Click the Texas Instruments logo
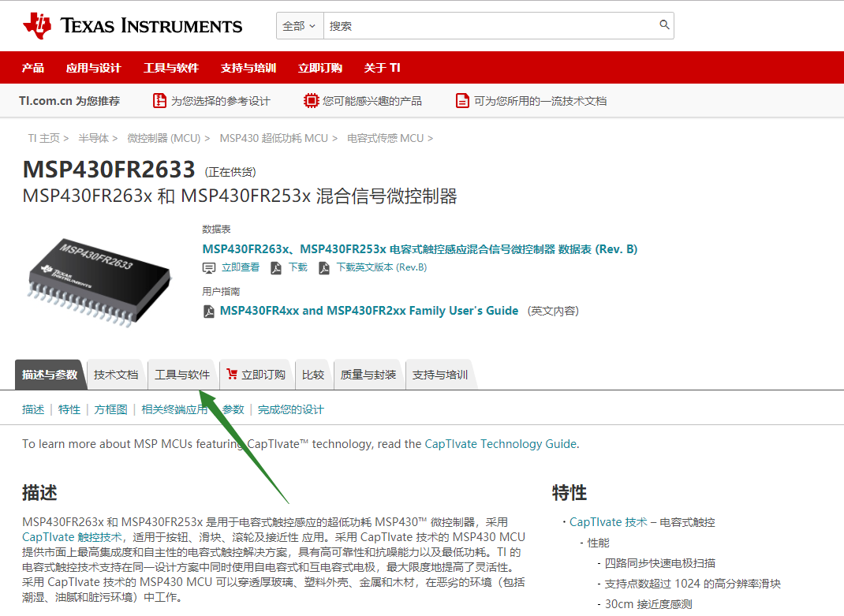This screenshot has width=844, height=616. tap(133, 25)
